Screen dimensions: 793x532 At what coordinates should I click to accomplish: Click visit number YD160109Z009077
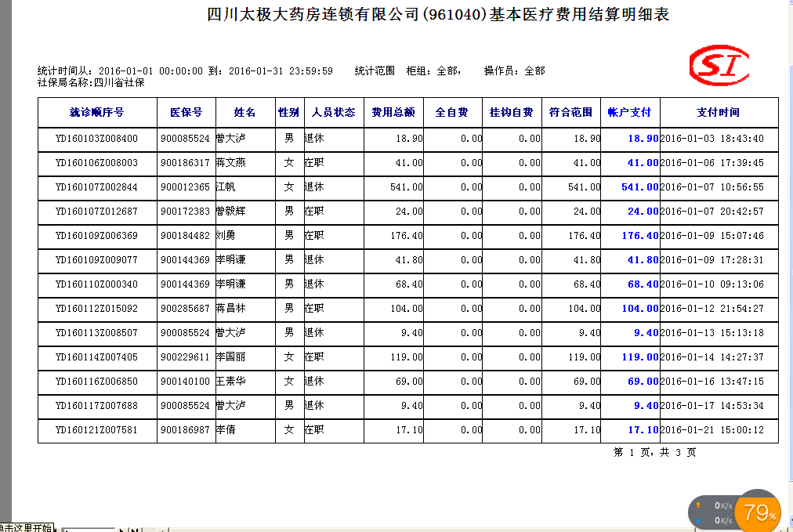pyautogui.click(x=96, y=260)
